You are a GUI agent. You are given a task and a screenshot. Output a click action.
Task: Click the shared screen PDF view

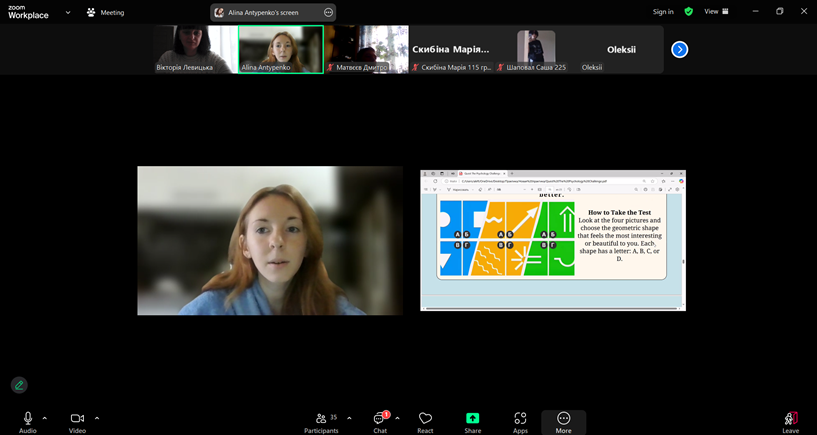click(553, 241)
